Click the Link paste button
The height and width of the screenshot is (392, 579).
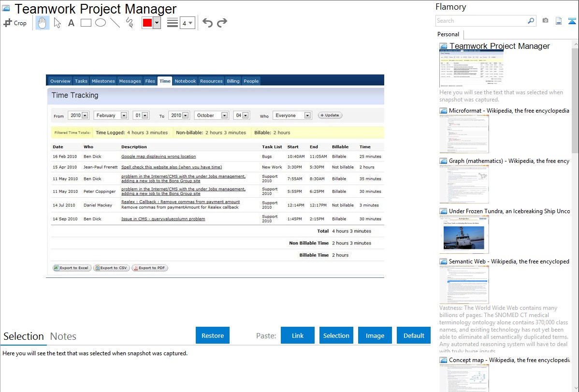[298, 335]
